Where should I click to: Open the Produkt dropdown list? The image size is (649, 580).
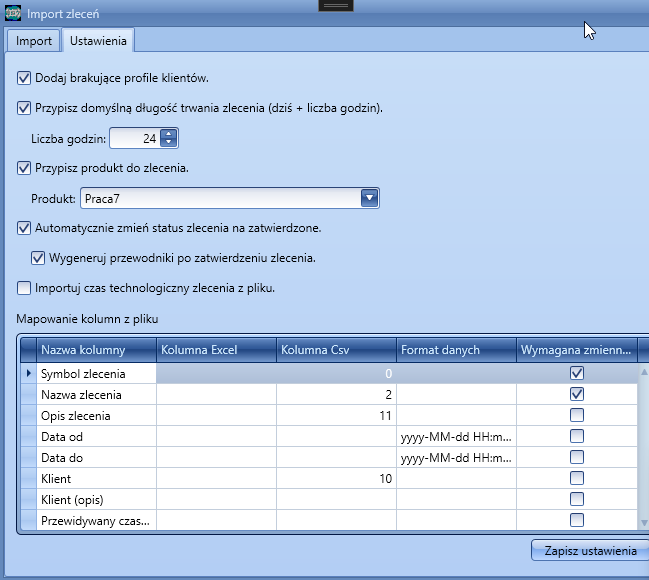[370, 198]
